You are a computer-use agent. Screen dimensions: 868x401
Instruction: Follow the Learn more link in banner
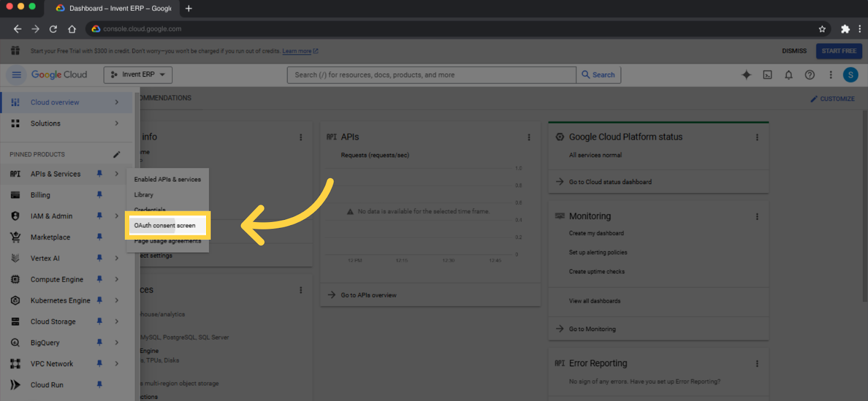(300, 51)
